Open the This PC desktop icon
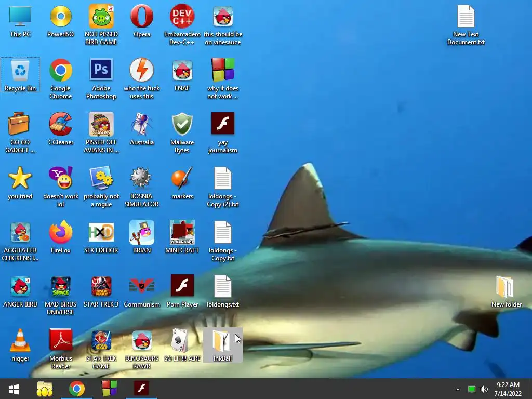 20,21
